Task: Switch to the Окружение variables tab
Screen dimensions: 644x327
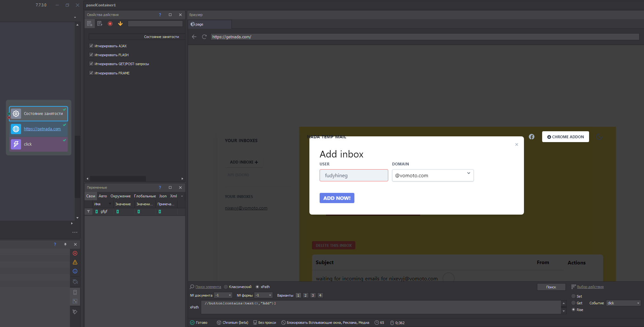Action: tap(120, 196)
